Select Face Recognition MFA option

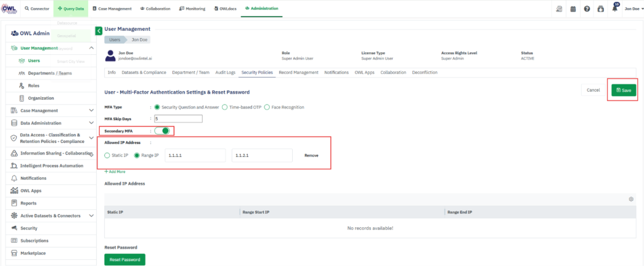click(267, 107)
